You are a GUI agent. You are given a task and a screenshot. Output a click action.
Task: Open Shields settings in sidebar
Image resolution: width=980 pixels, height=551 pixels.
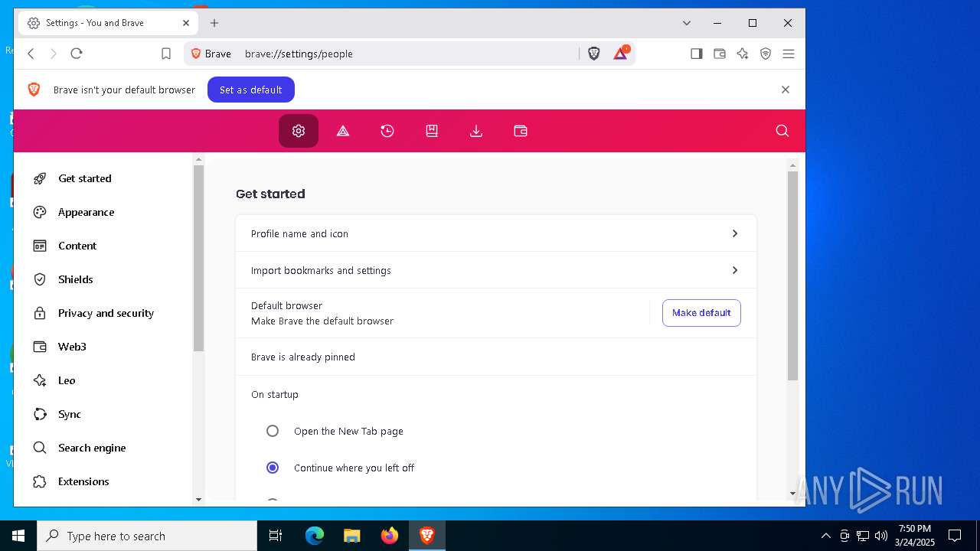click(x=76, y=279)
